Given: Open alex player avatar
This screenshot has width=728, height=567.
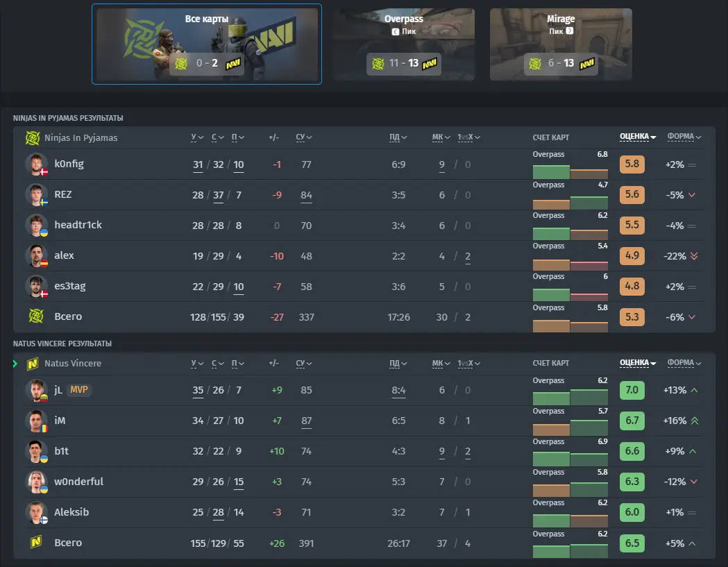Looking at the screenshot, I should pos(36,256).
